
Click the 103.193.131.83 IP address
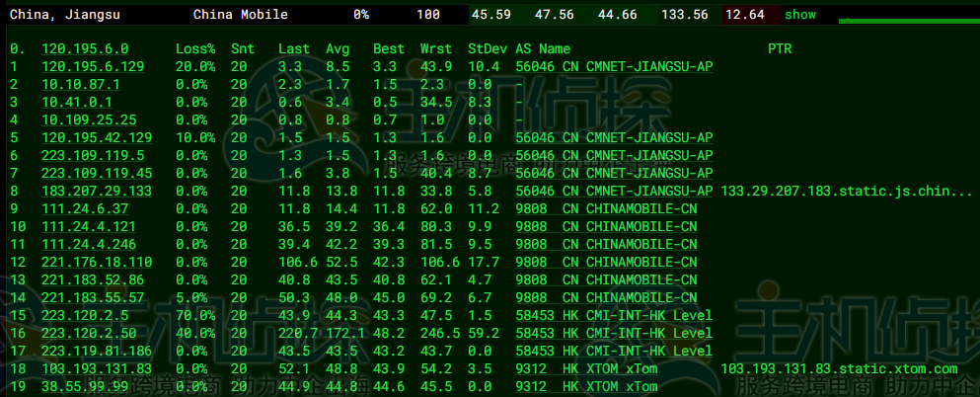pos(97,368)
